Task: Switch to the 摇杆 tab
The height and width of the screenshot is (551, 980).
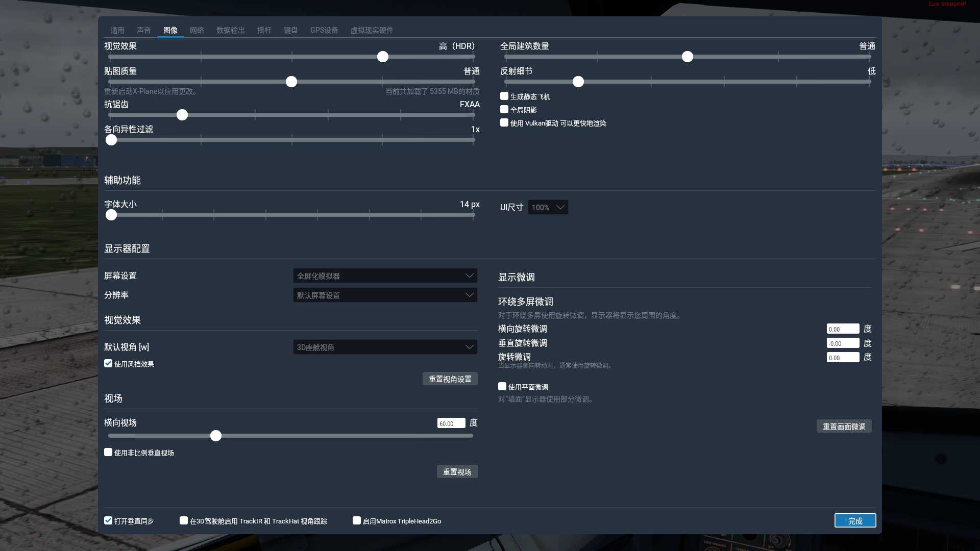Action: tap(264, 30)
